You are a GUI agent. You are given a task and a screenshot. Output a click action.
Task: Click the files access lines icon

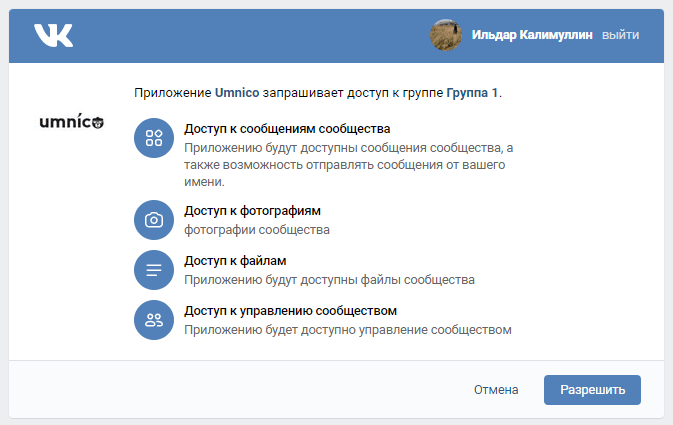tap(154, 270)
